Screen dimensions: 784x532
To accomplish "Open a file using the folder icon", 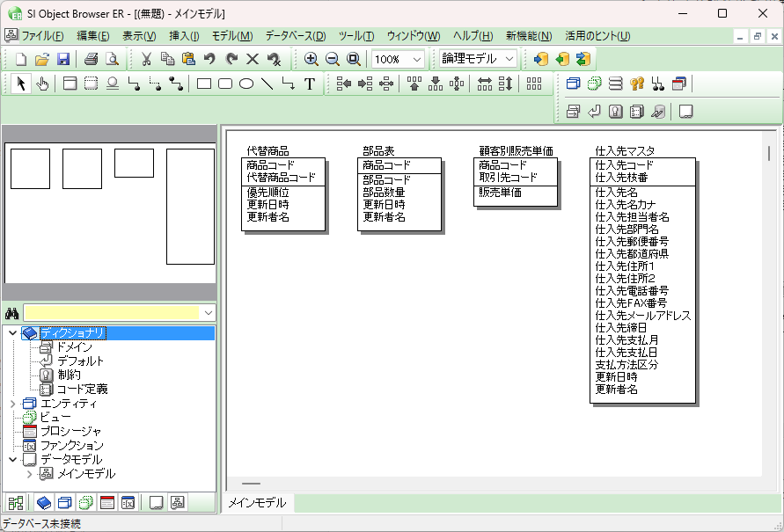I will 42,59.
